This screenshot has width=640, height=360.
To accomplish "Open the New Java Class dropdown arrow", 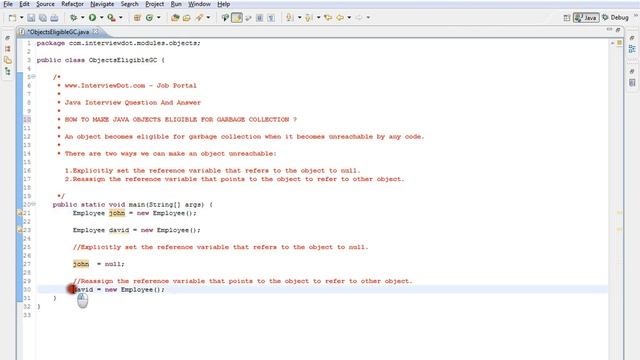I will [x=158, y=18].
